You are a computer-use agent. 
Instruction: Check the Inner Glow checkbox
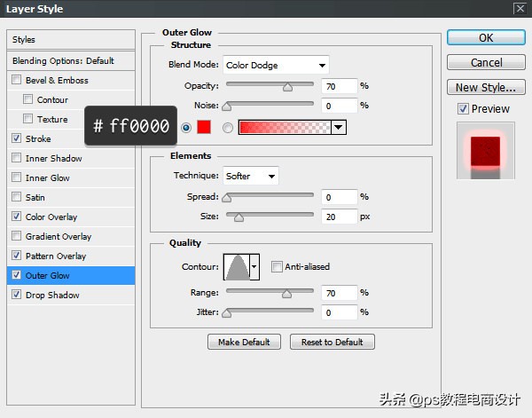[16, 177]
